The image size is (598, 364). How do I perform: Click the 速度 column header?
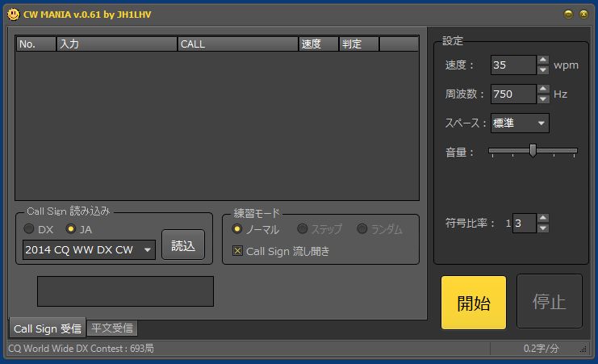point(319,44)
